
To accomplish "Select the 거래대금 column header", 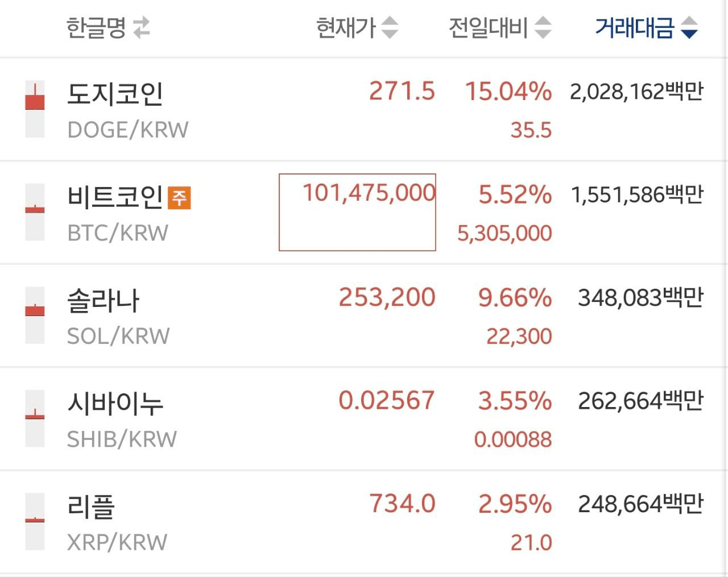I will point(634,27).
